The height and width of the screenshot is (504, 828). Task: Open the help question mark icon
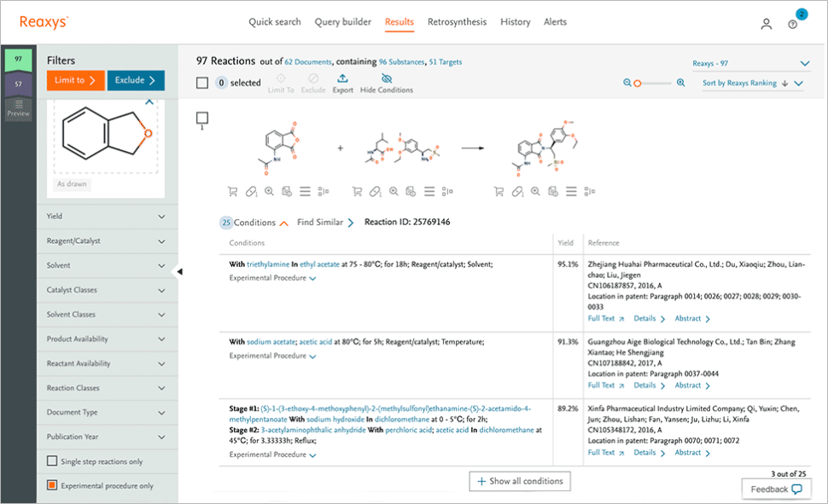(x=793, y=25)
